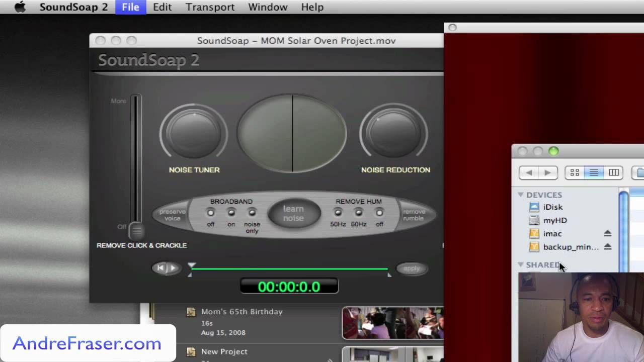This screenshot has height=362, width=644.
Task: Zoom the Finder window with green button
Action: click(x=553, y=151)
